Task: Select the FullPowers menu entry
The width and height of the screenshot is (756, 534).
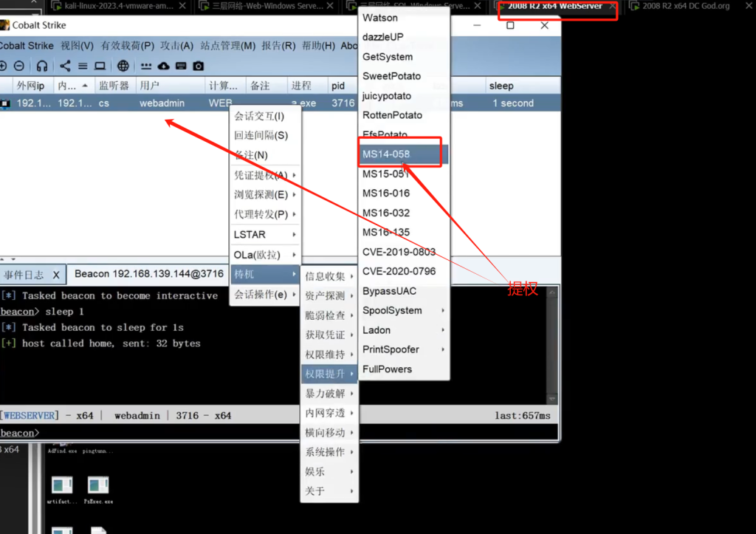Action: click(403, 369)
